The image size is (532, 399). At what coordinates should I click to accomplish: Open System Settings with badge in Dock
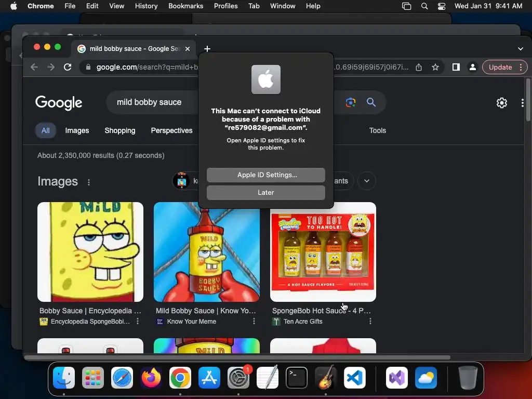click(238, 378)
